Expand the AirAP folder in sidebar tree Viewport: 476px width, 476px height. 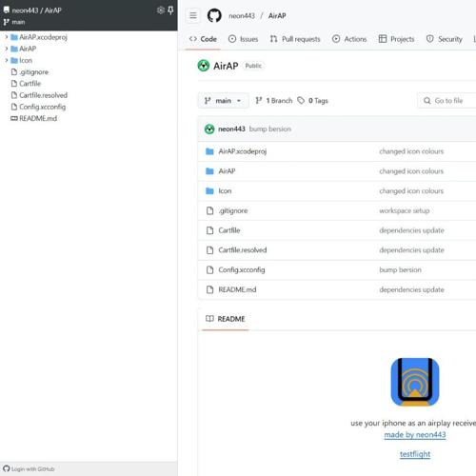7,49
